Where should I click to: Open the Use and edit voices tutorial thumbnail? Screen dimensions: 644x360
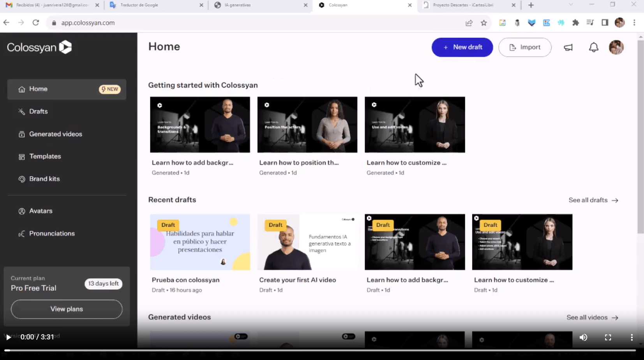(x=415, y=125)
